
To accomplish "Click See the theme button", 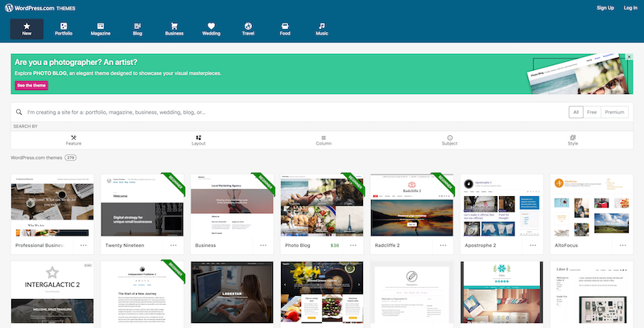I will coord(31,85).
